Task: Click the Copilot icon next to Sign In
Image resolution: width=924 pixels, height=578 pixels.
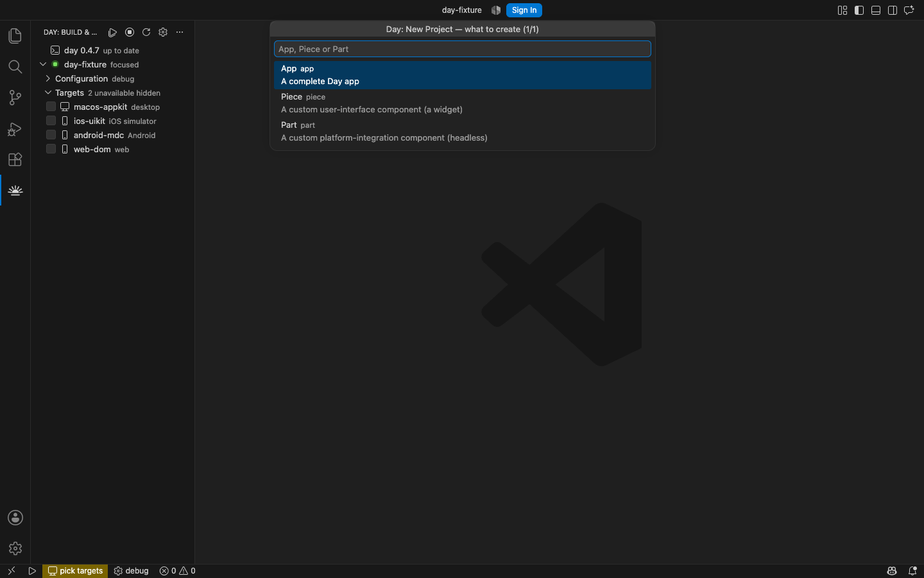Action: pyautogui.click(x=496, y=10)
